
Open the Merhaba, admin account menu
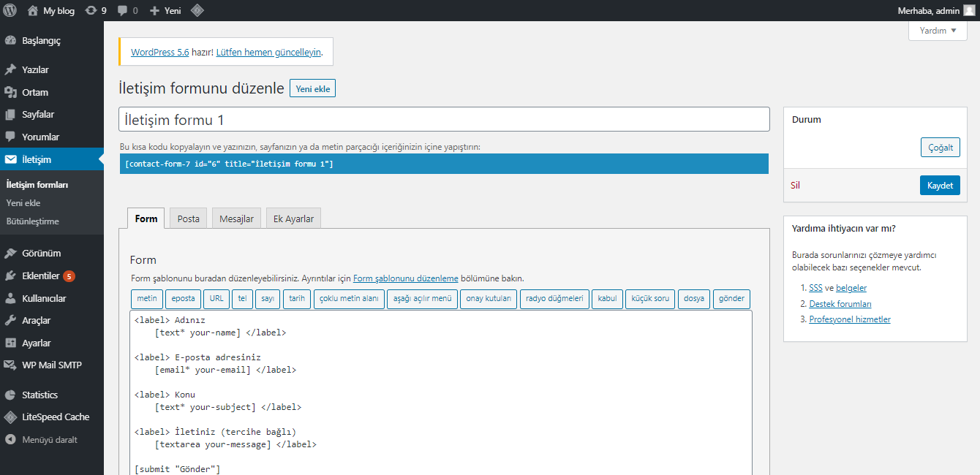coord(936,10)
